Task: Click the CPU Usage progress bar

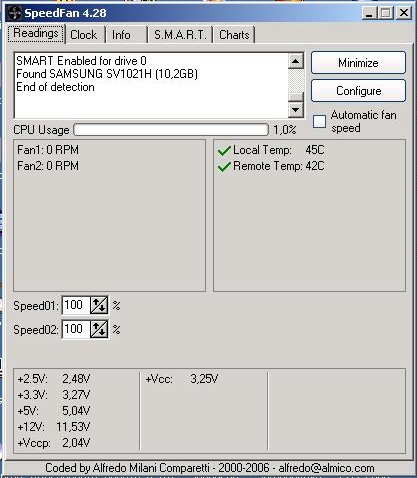Action: pos(171,130)
